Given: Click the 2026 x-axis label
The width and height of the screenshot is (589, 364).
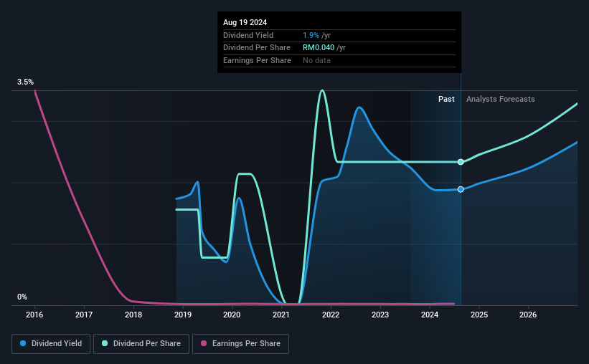Looking at the screenshot, I should pyautogui.click(x=528, y=315).
